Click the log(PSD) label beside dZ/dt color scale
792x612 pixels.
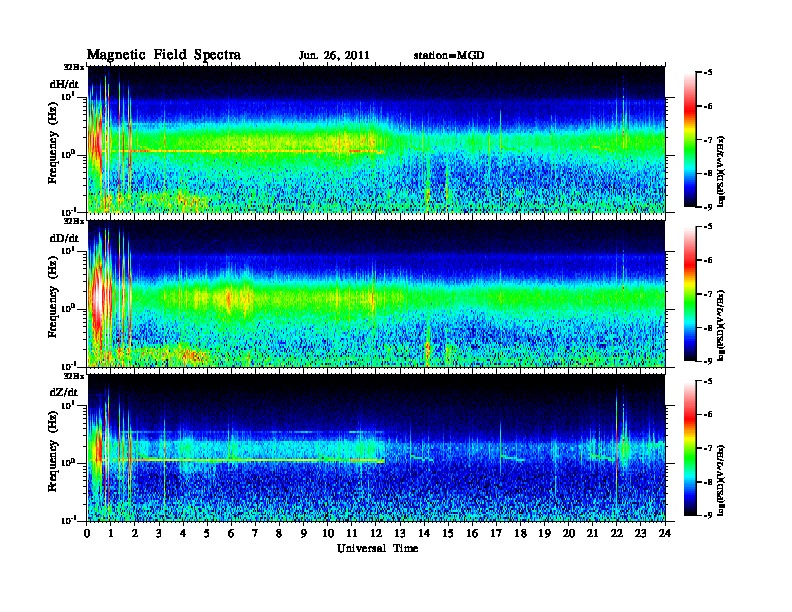[x=721, y=480]
